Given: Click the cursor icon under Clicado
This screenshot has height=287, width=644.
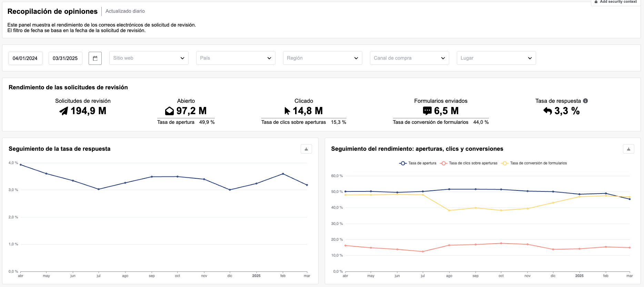Looking at the screenshot, I should coord(287,111).
